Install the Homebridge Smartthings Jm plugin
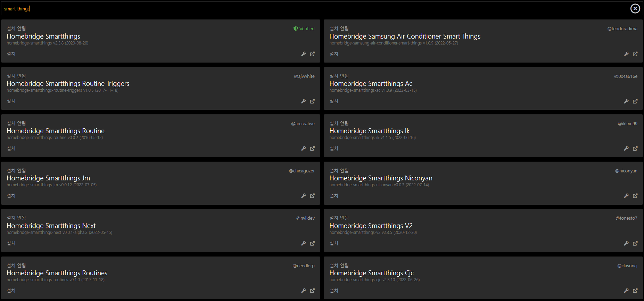Screen dimensions: 644x301 (x=11, y=196)
